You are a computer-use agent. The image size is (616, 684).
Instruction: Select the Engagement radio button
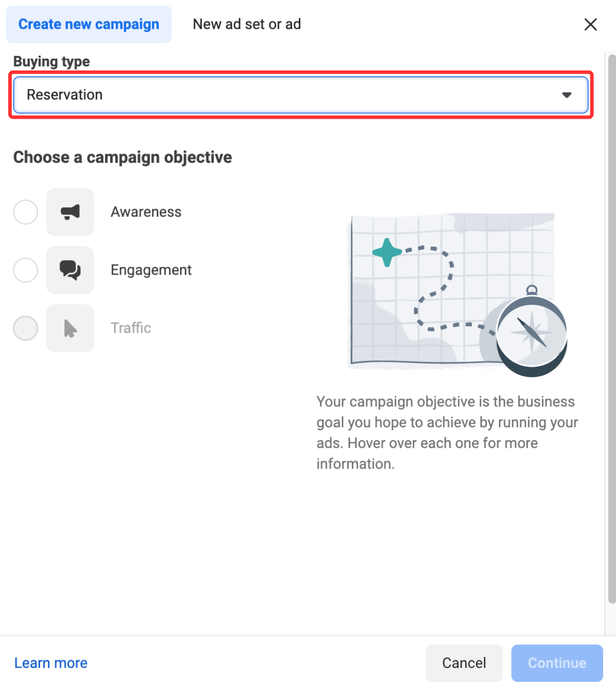coord(26,270)
